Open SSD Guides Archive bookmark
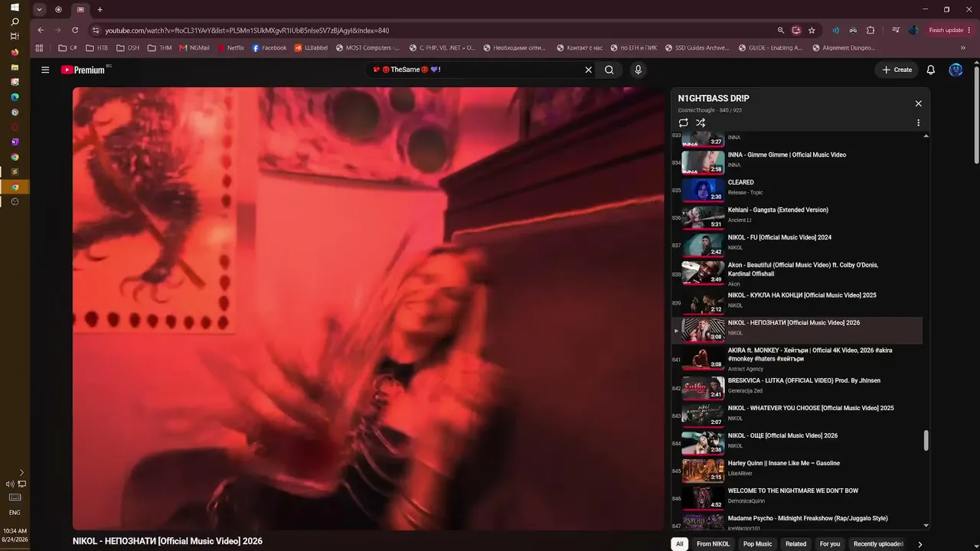980x551 pixels. click(697, 47)
